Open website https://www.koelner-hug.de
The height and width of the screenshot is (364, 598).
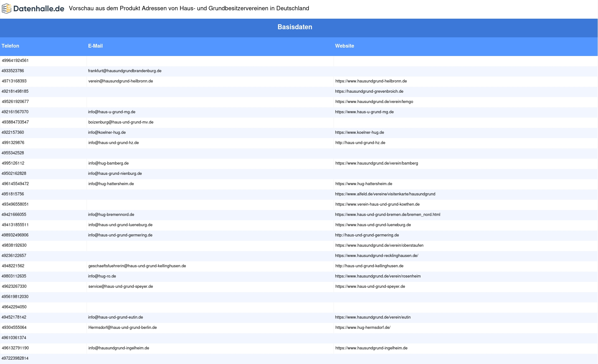click(x=359, y=133)
